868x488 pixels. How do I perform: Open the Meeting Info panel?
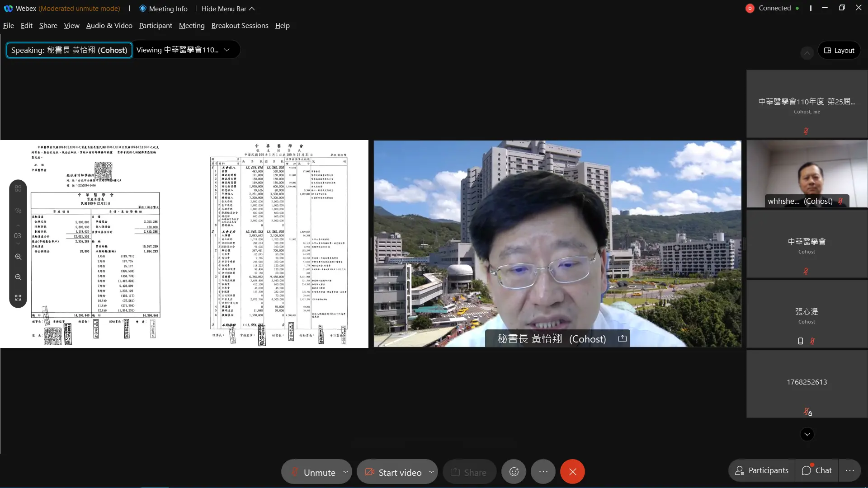[163, 9]
